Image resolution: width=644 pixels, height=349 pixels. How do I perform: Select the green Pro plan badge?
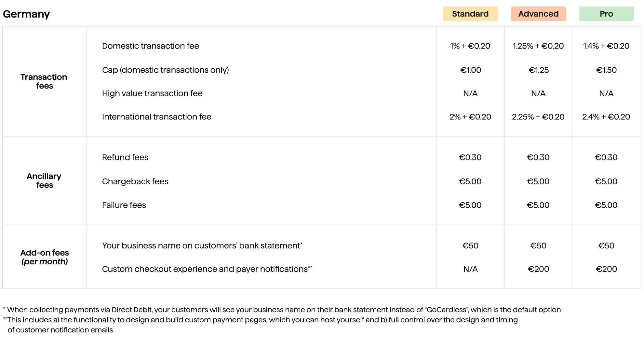tap(606, 14)
